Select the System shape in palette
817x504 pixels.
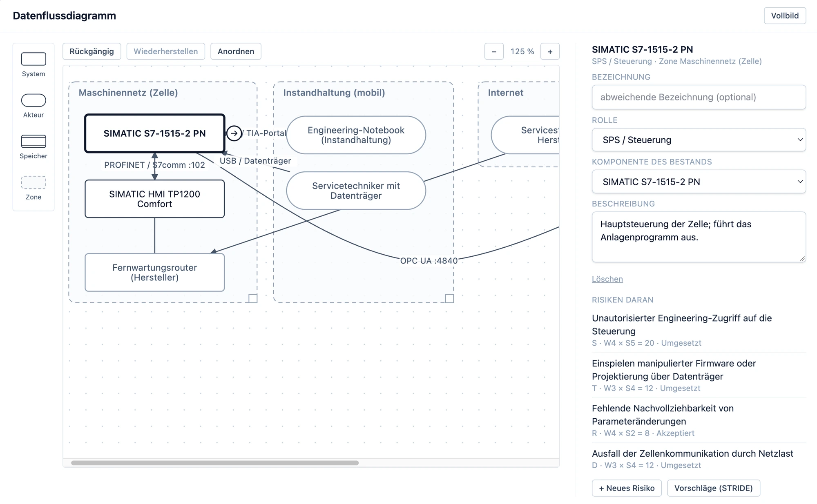[x=33, y=64]
